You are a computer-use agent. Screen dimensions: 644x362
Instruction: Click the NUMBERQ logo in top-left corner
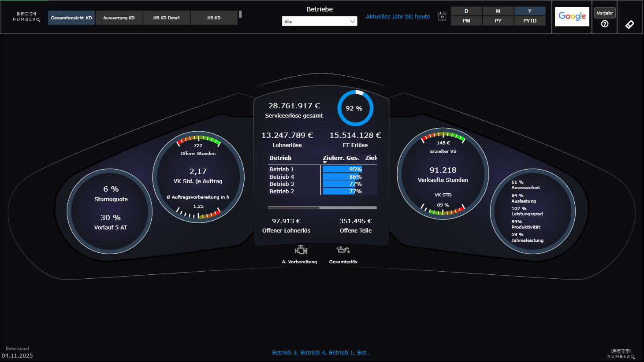pyautogui.click(x=26, y=17)
